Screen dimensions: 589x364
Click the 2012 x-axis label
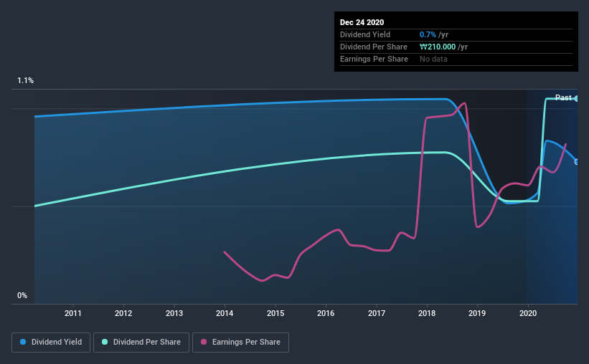(123, 313)
